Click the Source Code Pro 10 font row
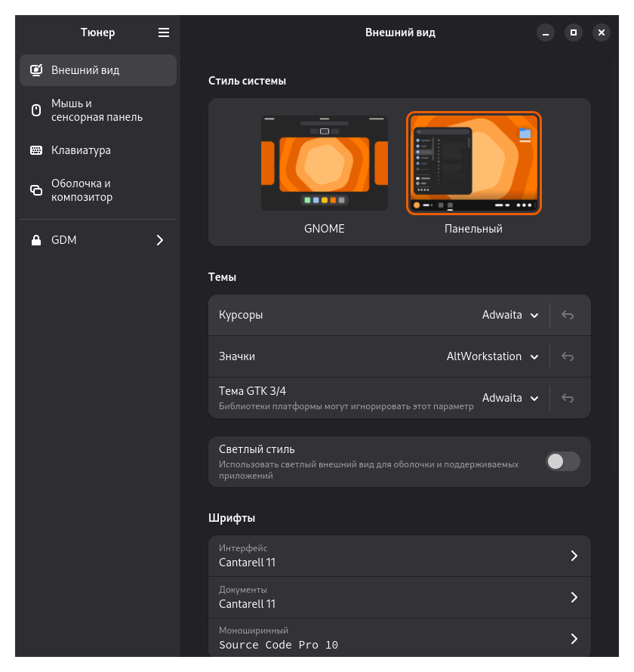634x672 pixels. pyautogui.click(x=399, y=638)
